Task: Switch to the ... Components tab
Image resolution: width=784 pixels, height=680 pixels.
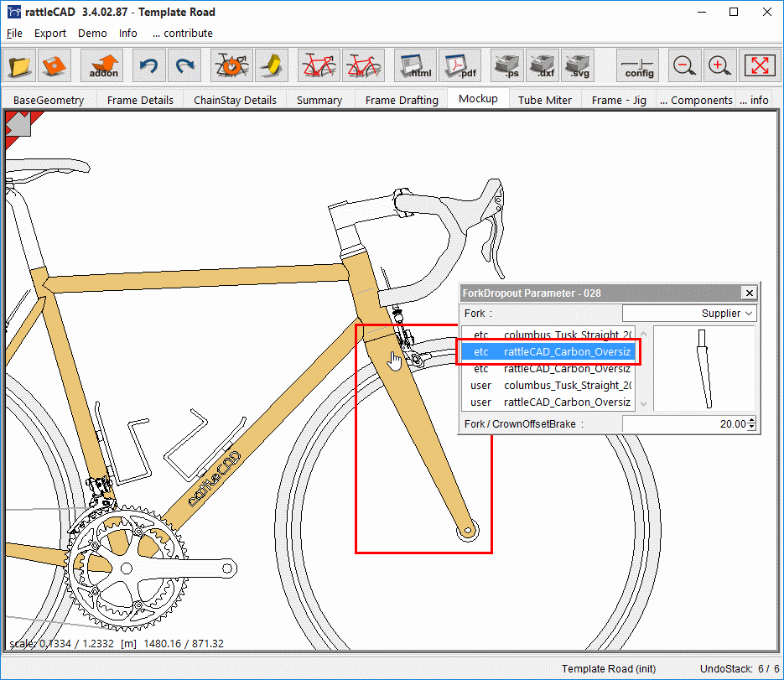Action: pyautogui.click(x=696, y=100)
